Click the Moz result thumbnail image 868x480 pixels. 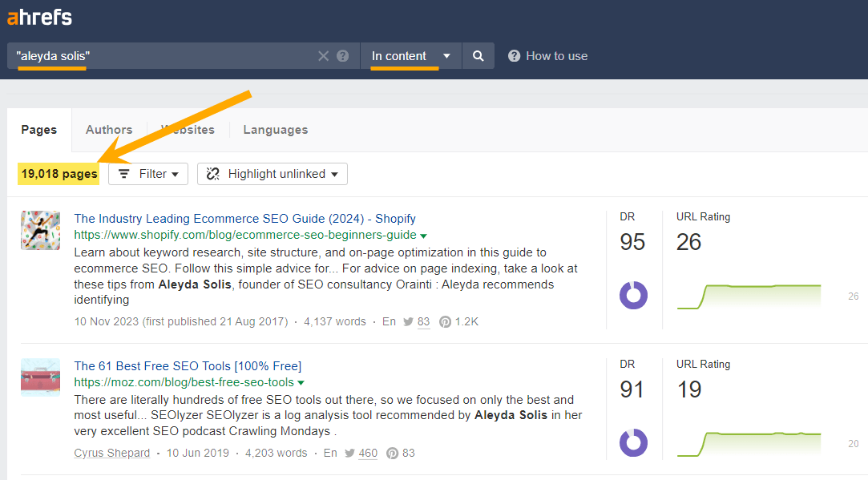(40, 377)
